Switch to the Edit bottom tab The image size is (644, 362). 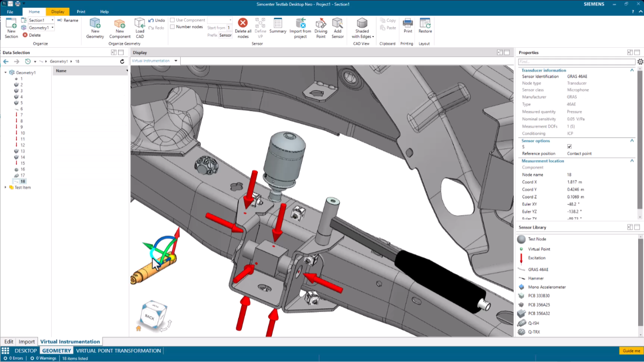pyautogui.click(x=9, y=342)
